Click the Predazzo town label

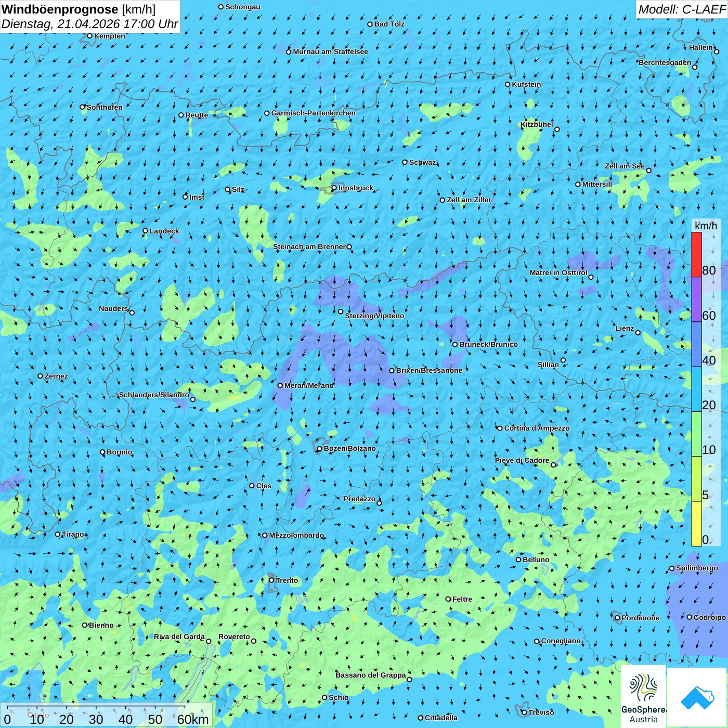pyautogui.click(x=359, y=499)
